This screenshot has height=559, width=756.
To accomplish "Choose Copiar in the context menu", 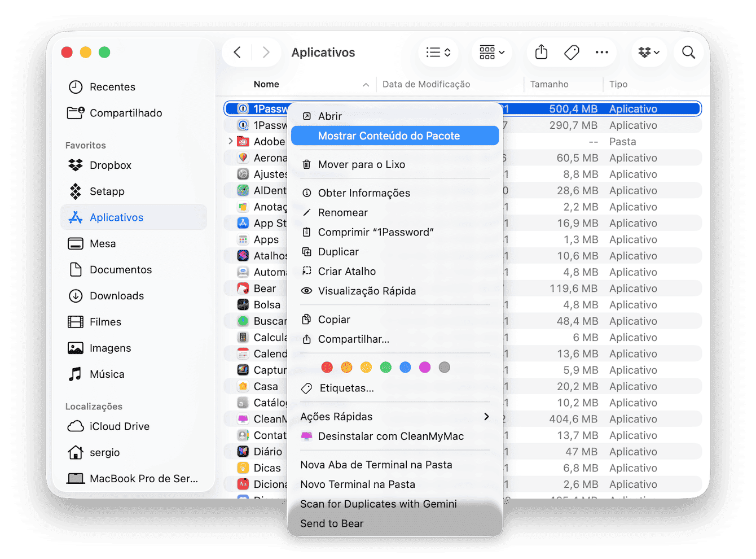I will [x=395, y=320].
